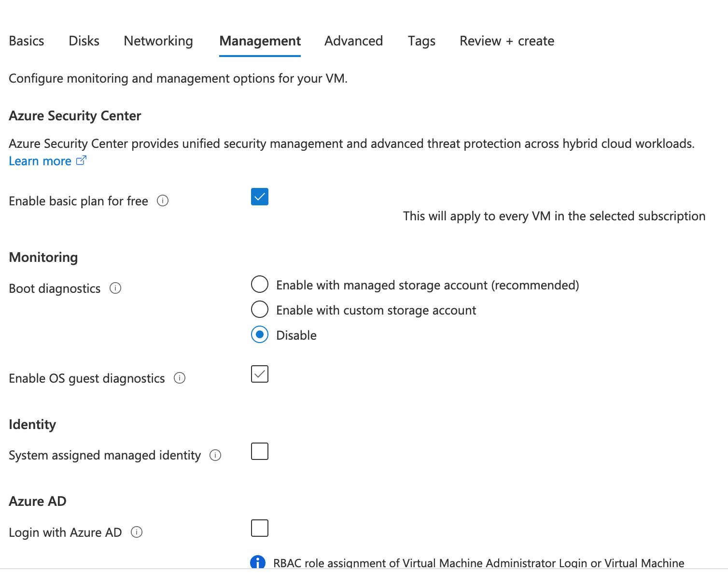Show info for System assigned managed identity
Image resolution: width=728 pixels, height=573 pixels.
coord(215,455)
